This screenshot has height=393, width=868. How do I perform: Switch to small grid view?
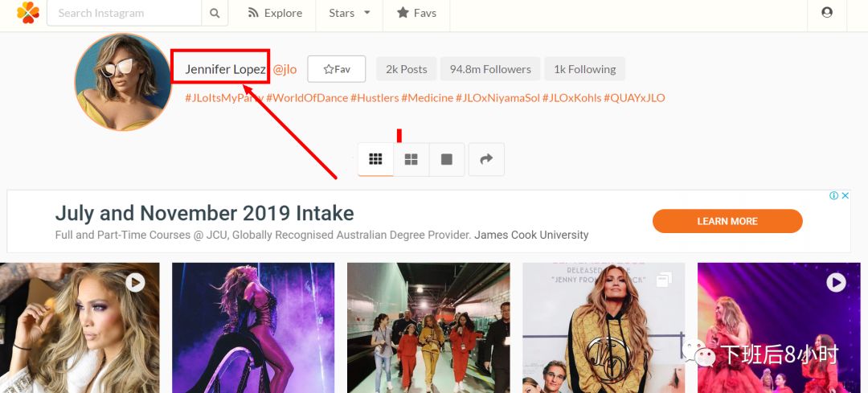coord(375,159)
